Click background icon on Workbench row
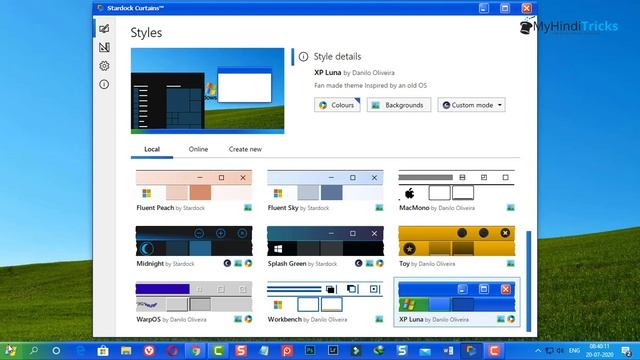 click(379, 319)
